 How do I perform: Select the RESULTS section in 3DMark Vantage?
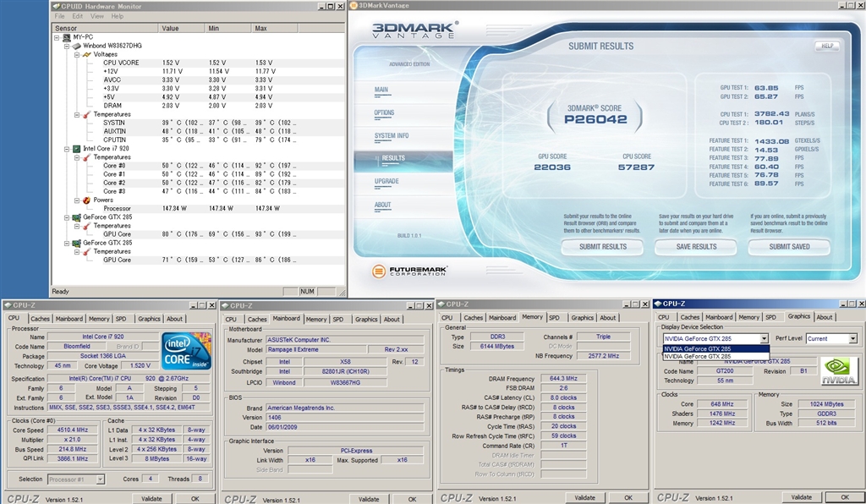click(394, 158)
